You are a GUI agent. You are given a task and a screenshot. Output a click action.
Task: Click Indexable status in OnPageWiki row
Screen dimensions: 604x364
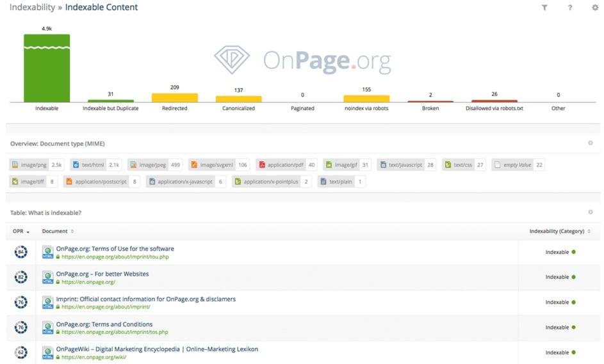click(x=560, y=352)
